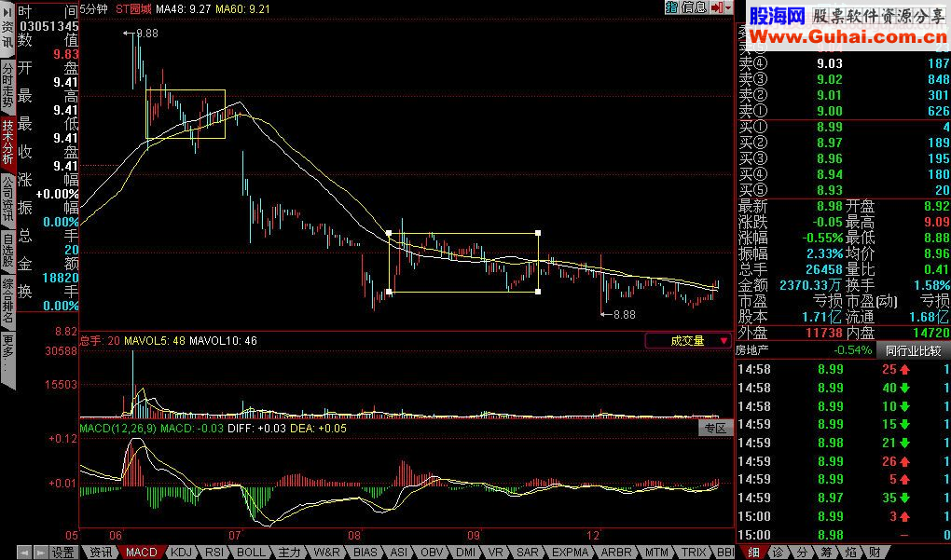The image size is (951, 560).
Task: Switch to the SAR indicator tab
Action: pos(527,553)
